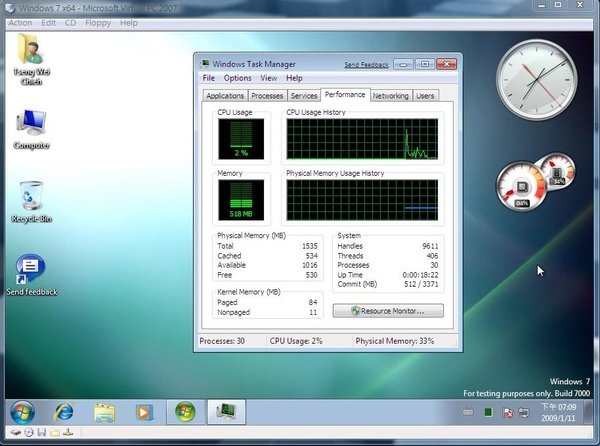Click the analog clock desktop gadget
600x446 pixels.
point(536,80)
